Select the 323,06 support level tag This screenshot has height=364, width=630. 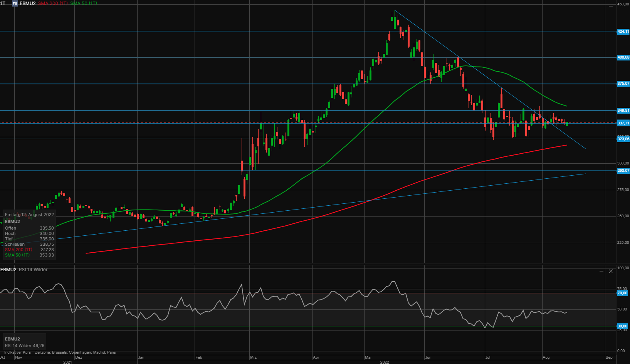pos(623,139)
